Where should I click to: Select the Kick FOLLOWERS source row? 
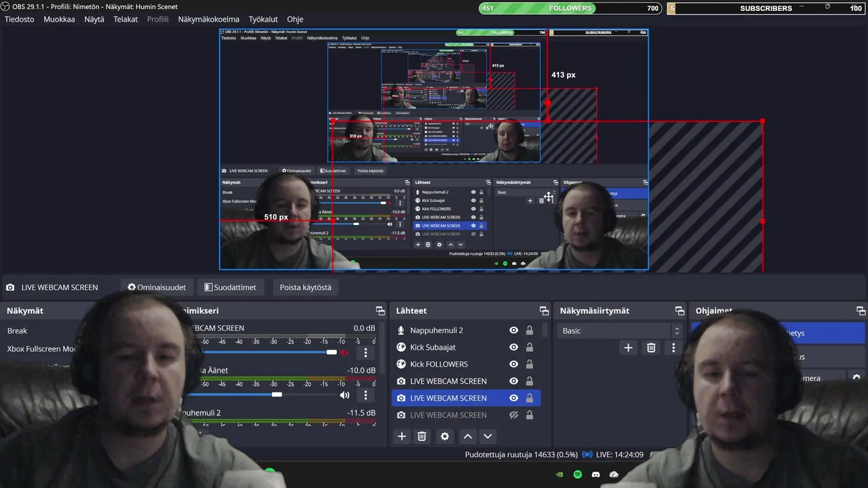coord(466,364)
